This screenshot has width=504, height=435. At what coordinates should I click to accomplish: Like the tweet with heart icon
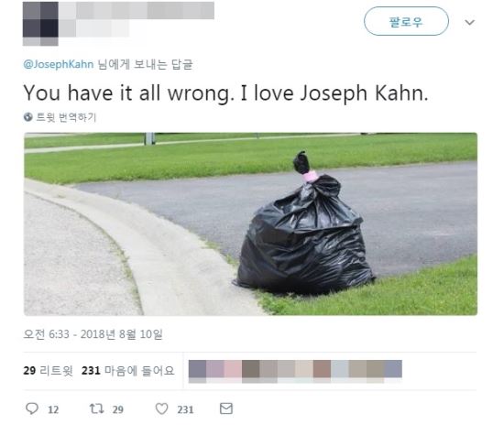click(x=161, y=409)
